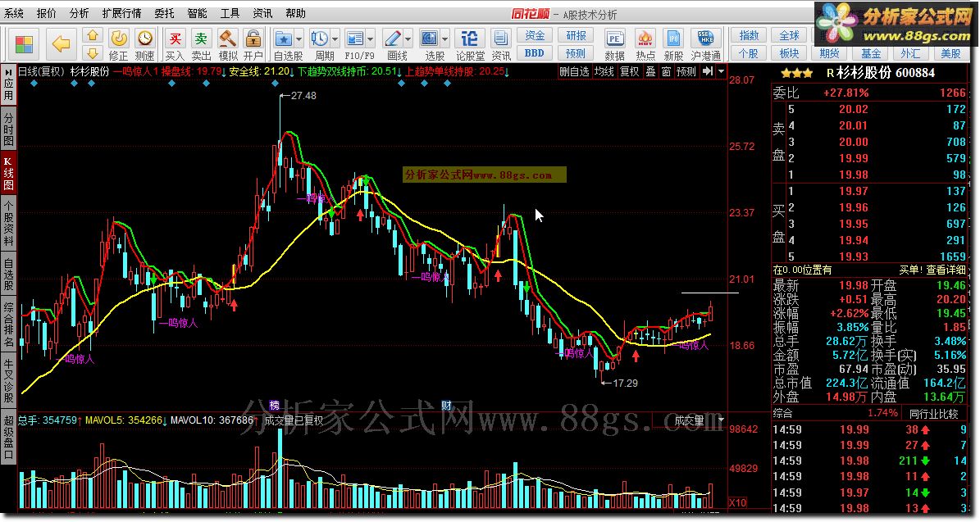Switch to the 牛叉诊股 side tab
Screen dimensions: 980x522
click(8, 380)
